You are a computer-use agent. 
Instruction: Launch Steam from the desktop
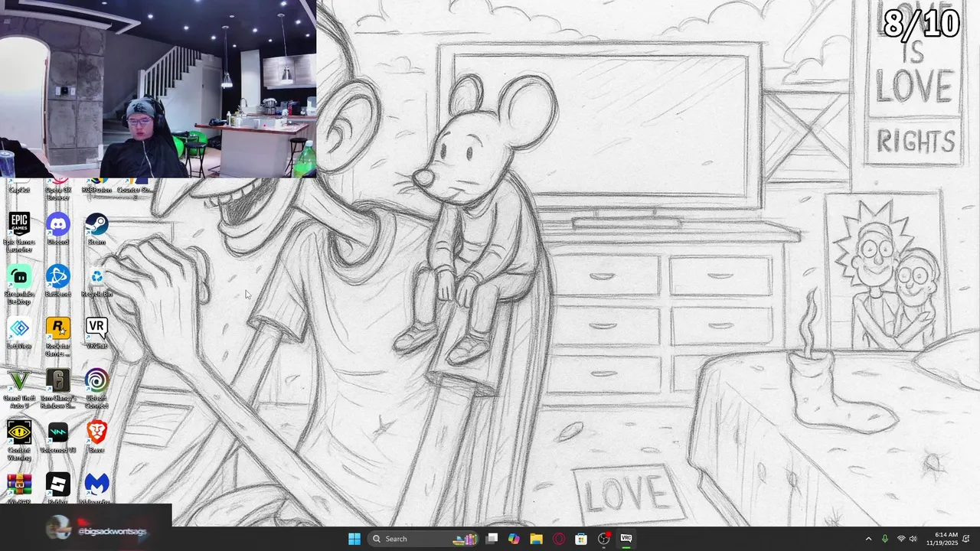coord(96,229)
